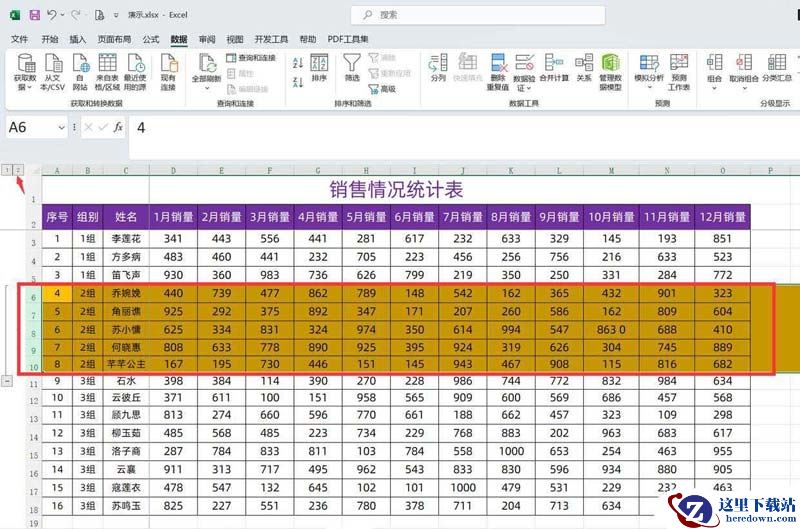
Task: Sort ascending with the A-Z icon
Action: pyautogui.click(x=298, y=63)
